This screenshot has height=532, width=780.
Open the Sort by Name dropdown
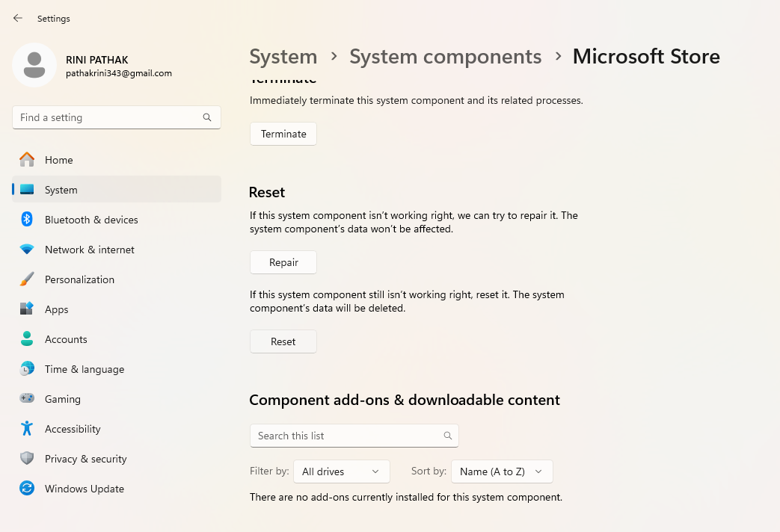pyautogui.click(x=501, y=471)
